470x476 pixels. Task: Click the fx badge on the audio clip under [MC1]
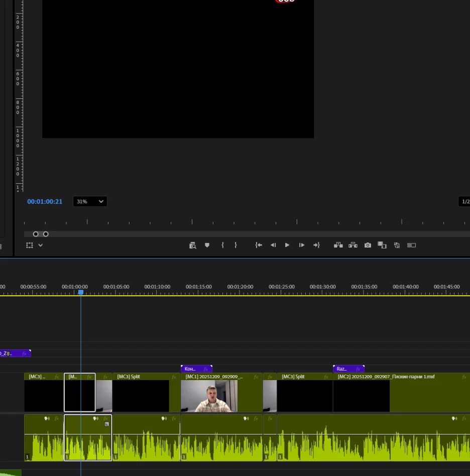[256, 419]
